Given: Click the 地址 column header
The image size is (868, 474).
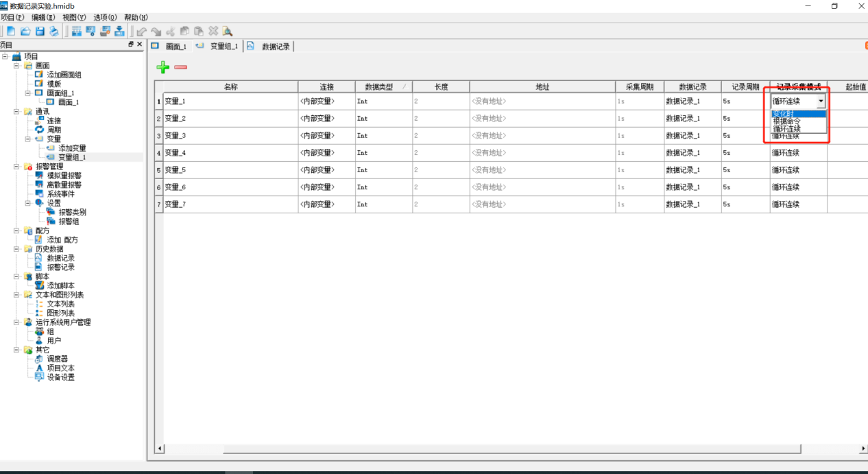Looking at the screenshot, I should [542, 87].
